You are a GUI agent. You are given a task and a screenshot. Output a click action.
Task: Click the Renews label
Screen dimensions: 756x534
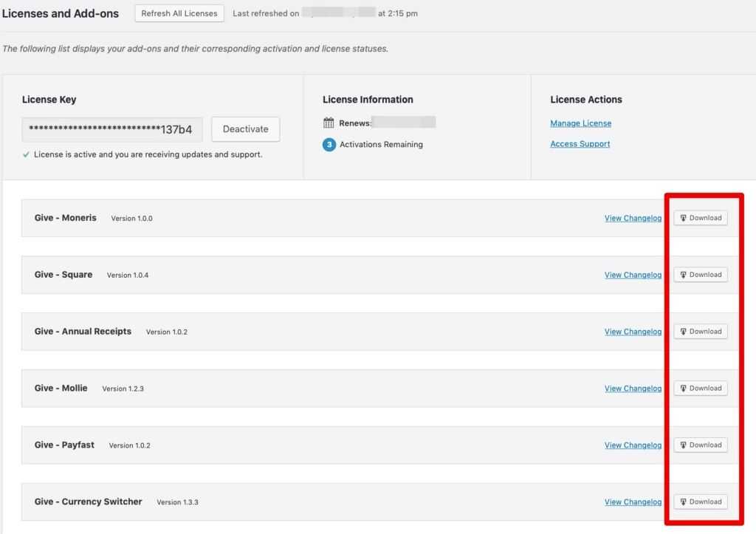(x=355, y=123)
